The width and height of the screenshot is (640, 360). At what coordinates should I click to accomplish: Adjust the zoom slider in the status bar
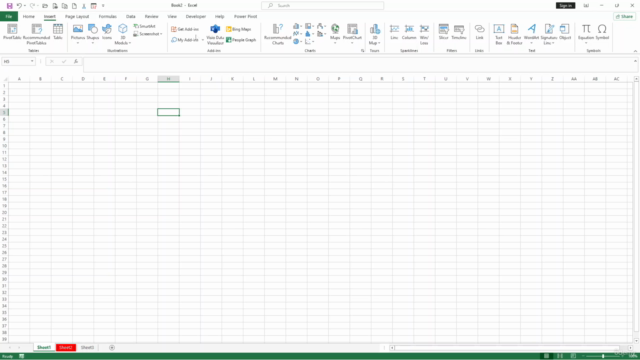pyautogui.click(x=603, y=356)
